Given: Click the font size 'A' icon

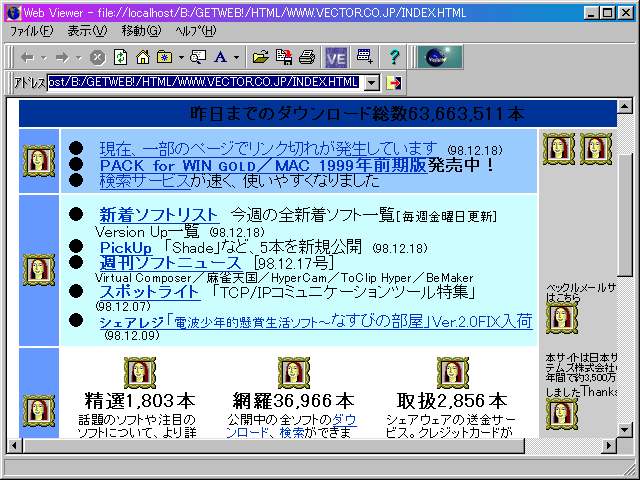Looking at the screenshot, I should (220, 57).
